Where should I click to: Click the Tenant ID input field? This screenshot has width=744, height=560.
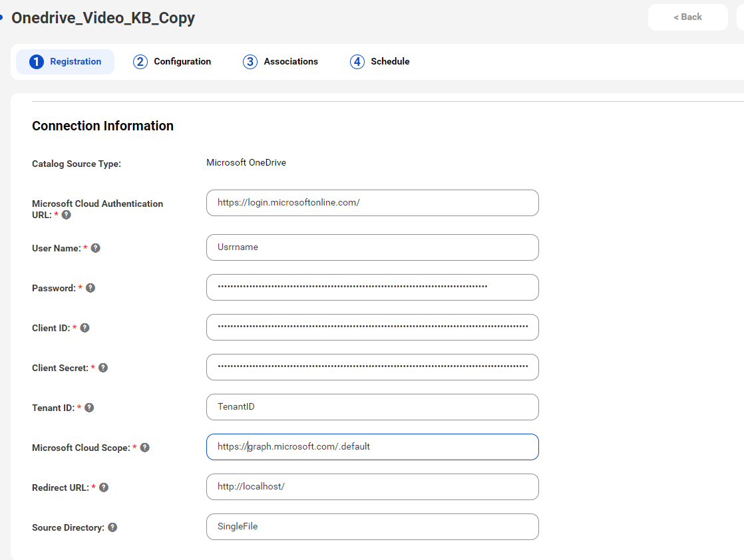[373, 407]
